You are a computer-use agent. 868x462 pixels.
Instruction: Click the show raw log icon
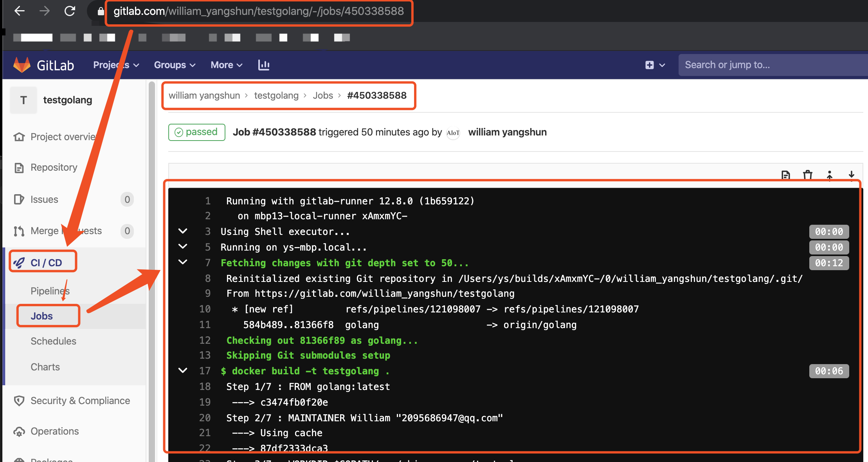[x=785, y=175]
